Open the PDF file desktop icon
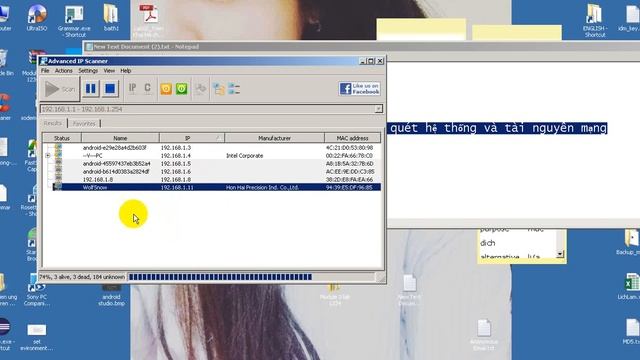640x360 pixels. (x=149, y=20)
